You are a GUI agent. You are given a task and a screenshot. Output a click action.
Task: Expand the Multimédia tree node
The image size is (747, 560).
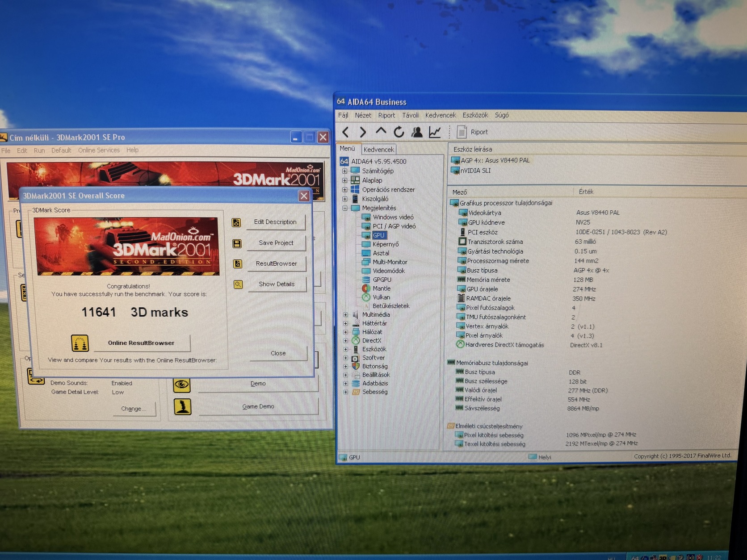click(x=345, y=315)
